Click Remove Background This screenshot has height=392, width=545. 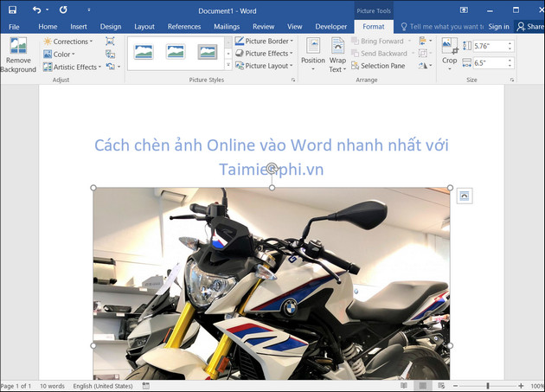pyautogui.click(x=18, y=55)
